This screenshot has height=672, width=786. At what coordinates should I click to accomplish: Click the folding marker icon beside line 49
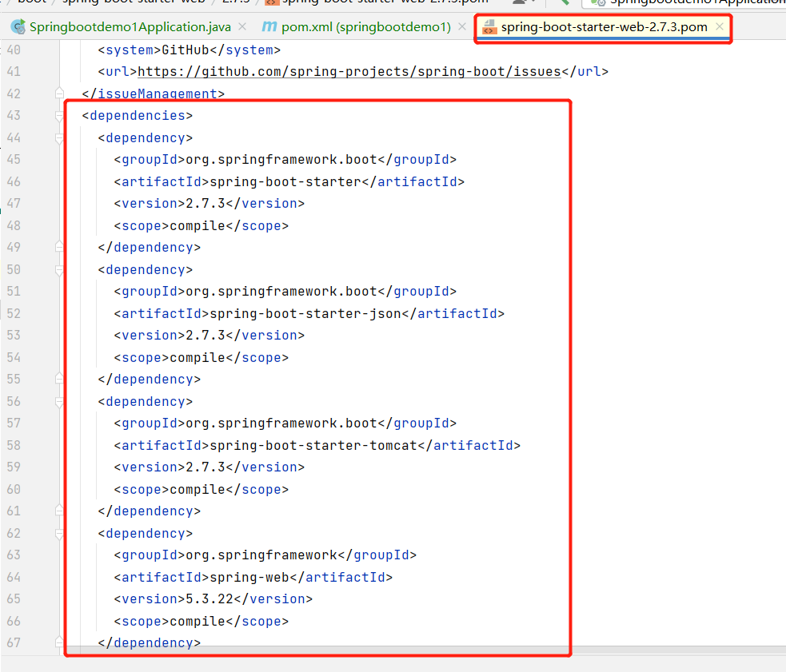[x=60, y=247]
